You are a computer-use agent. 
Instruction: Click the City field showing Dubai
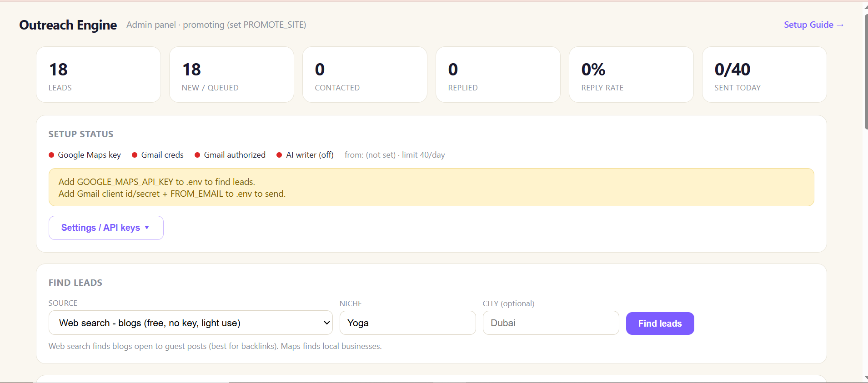click(551, 323)
